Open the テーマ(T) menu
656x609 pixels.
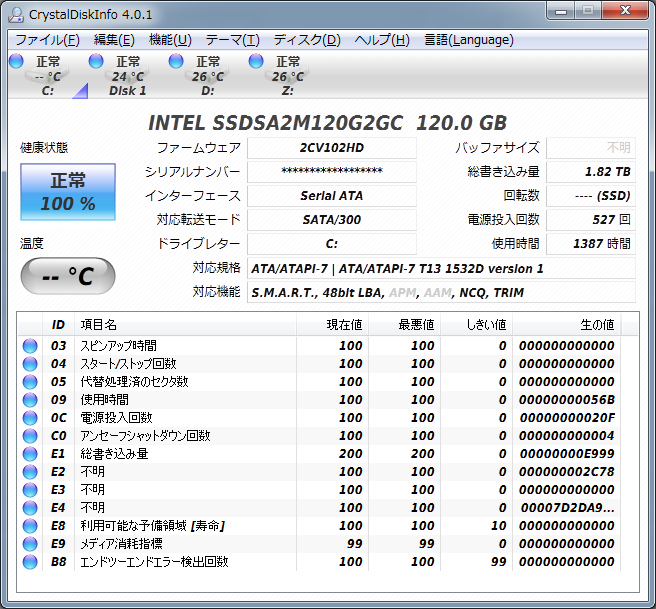pyautogui.click(x=232, y=40)
